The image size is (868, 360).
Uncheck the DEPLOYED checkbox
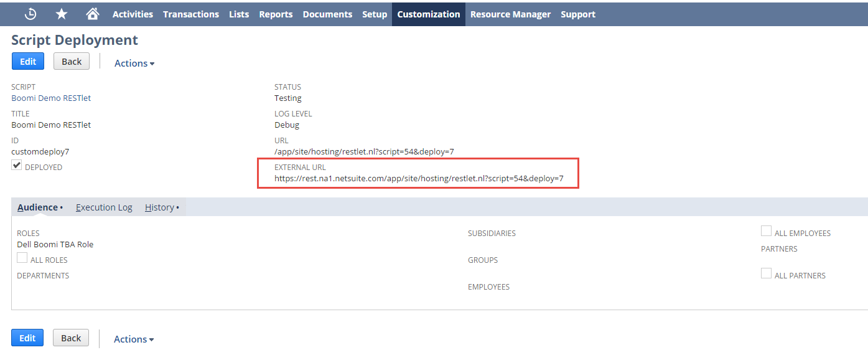pos(16,164)
